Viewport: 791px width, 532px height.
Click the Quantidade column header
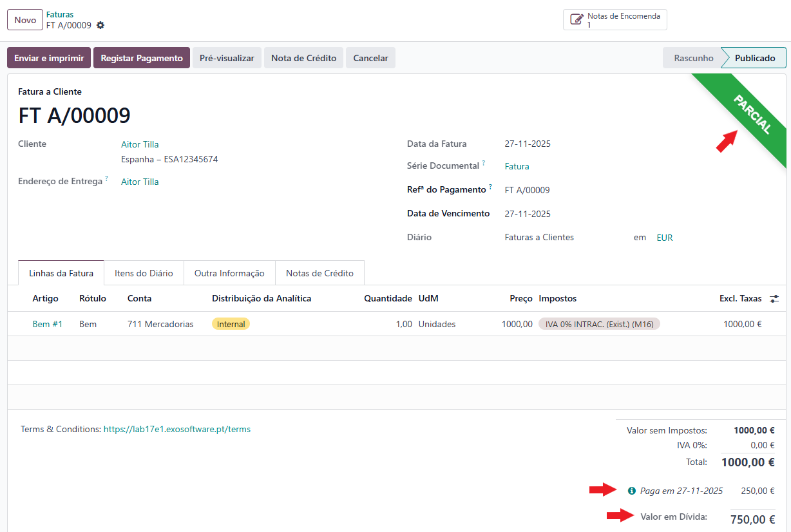click(x=388, y=298)
